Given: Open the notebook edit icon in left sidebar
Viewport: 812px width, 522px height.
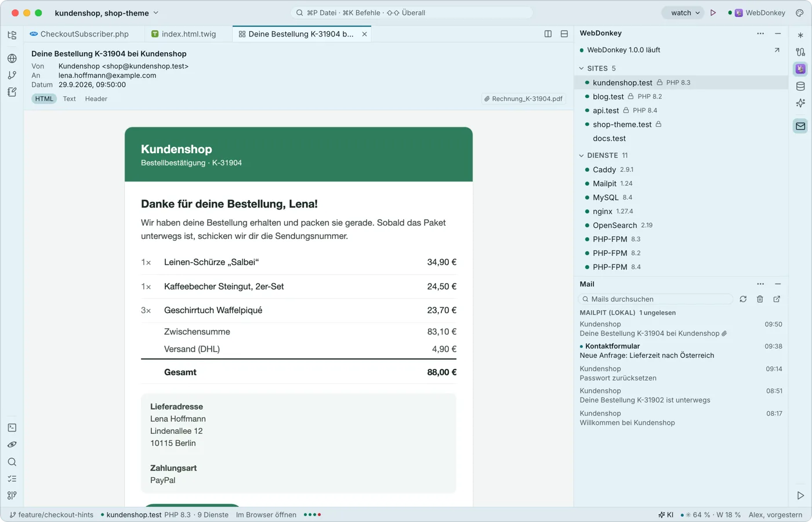Looking at the screenshot, I should pyautogui.click(x=12, y=92).
